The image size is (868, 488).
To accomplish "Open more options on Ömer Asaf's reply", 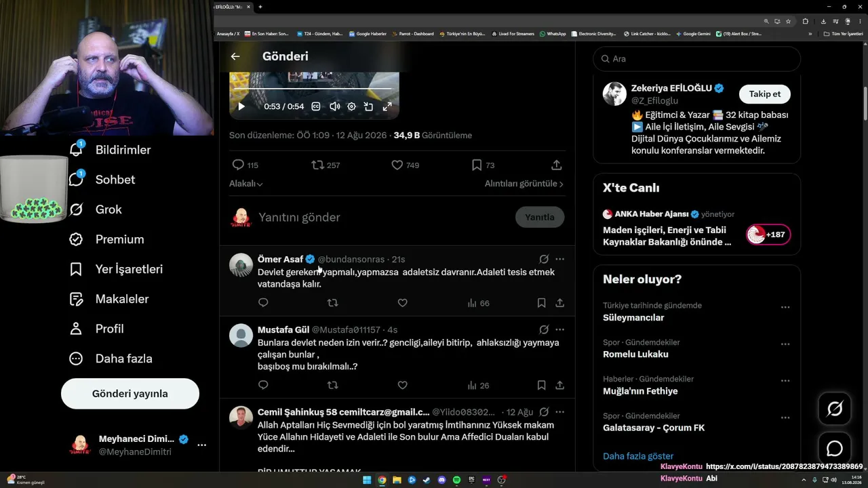I will pyautogui.click(x=559, y=259).
